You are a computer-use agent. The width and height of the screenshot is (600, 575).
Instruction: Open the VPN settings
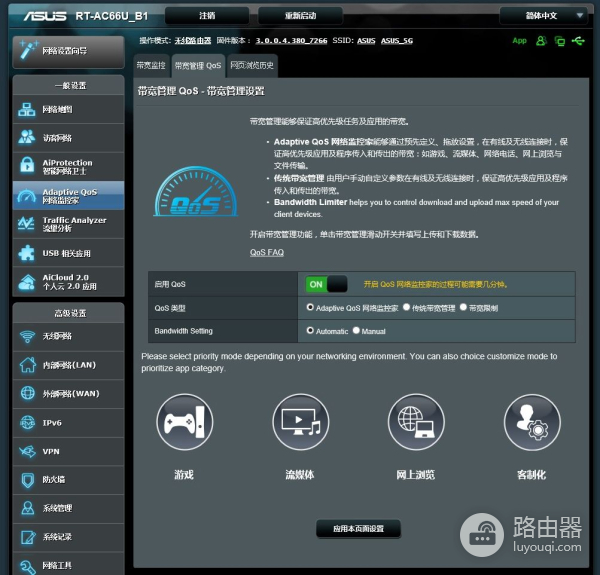68,451
